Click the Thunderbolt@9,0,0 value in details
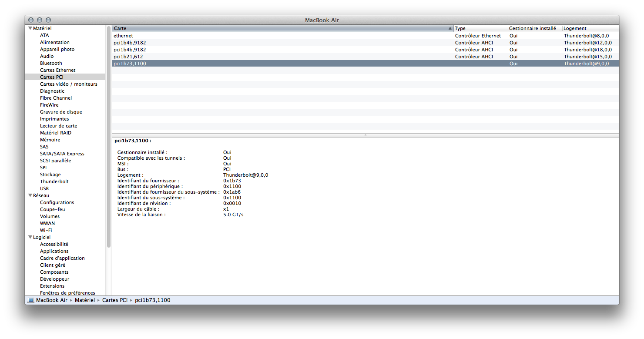Image resolution: width=644 pixels, height=339 pixels. (245, 175)
